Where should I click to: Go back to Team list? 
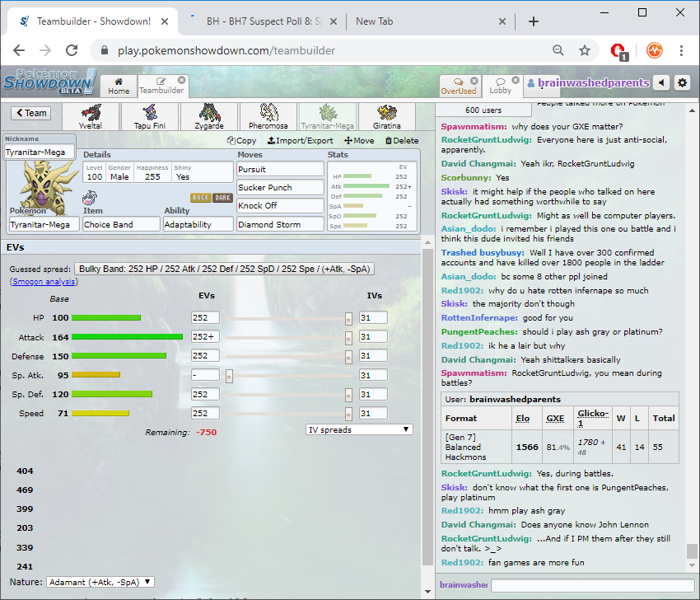pos(31,113)
